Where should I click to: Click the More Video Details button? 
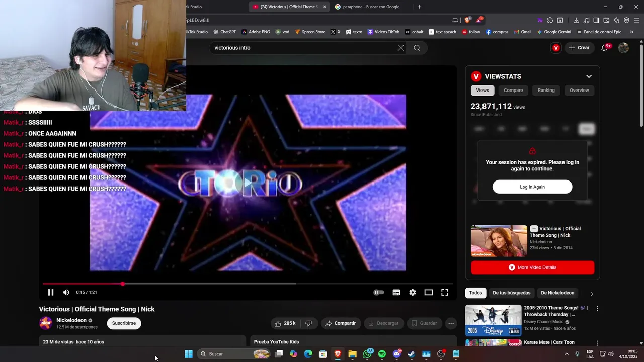tap(532, 267)
